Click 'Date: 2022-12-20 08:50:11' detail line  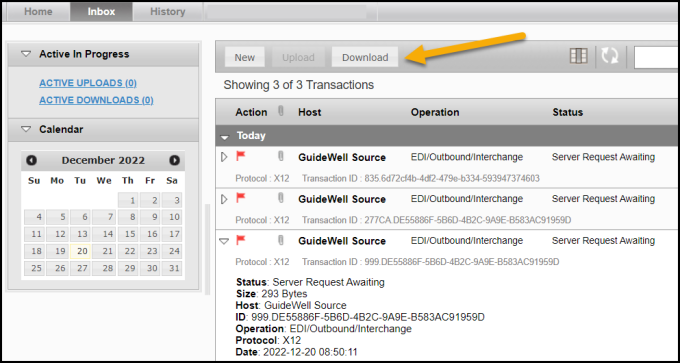(297, 352)
